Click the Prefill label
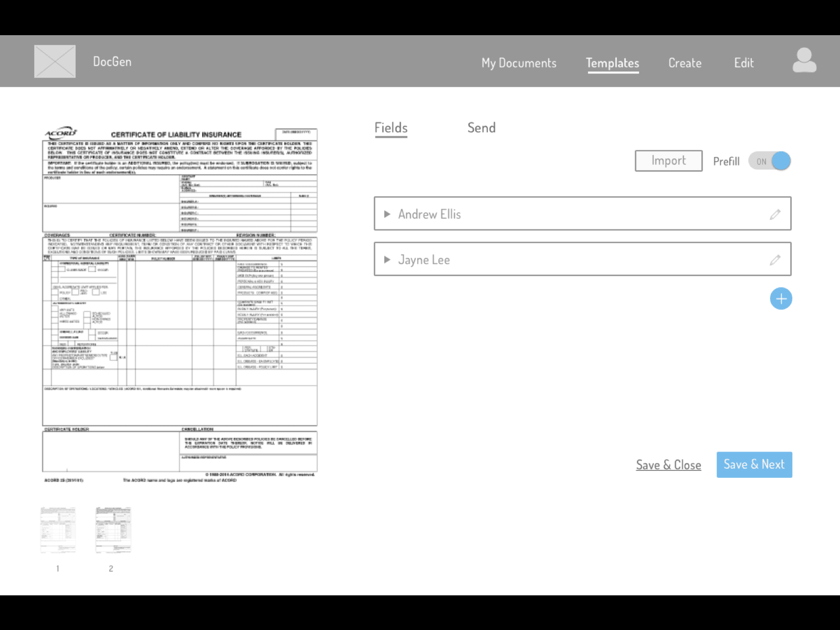The height and width of the screenshot is (630, 840). coord(726,161)
